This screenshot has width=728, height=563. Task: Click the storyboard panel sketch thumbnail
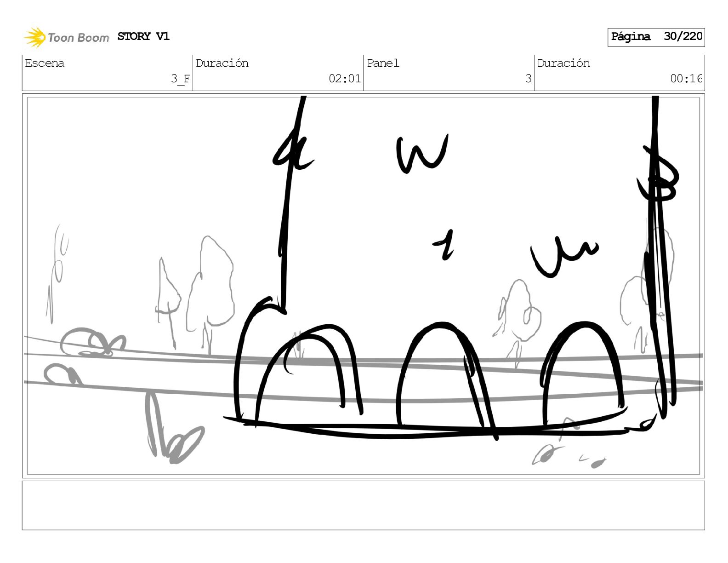[x=363, y=286]
